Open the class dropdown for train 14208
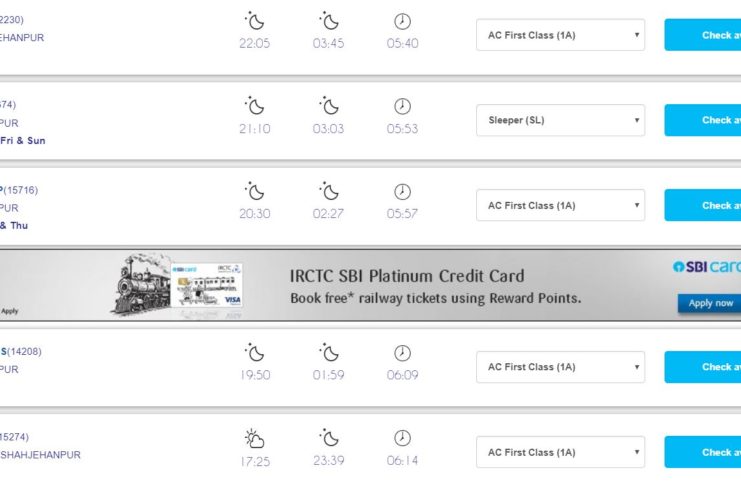This screenshot has width=741, height=486. coord(560,367)
